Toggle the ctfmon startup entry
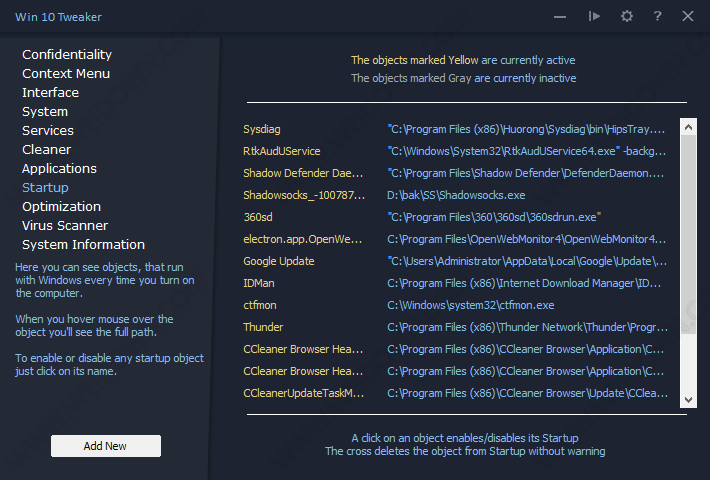The height and width of the screenshot is (480, 710). point(259,305)
